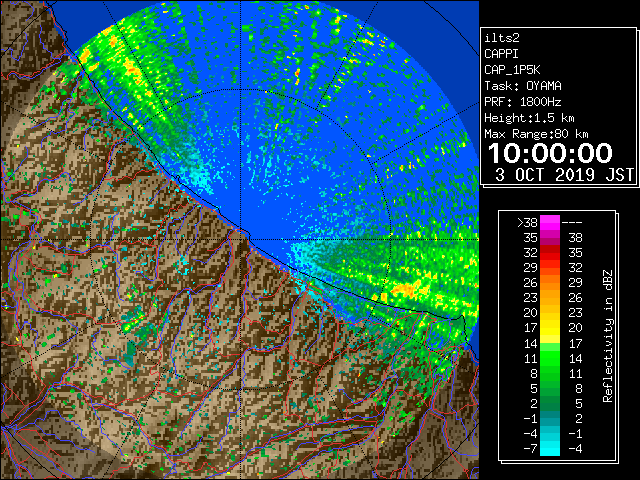Click the "10:00:00" timestamp
This screenshot has width=640, height=480.
coord(550,153)
